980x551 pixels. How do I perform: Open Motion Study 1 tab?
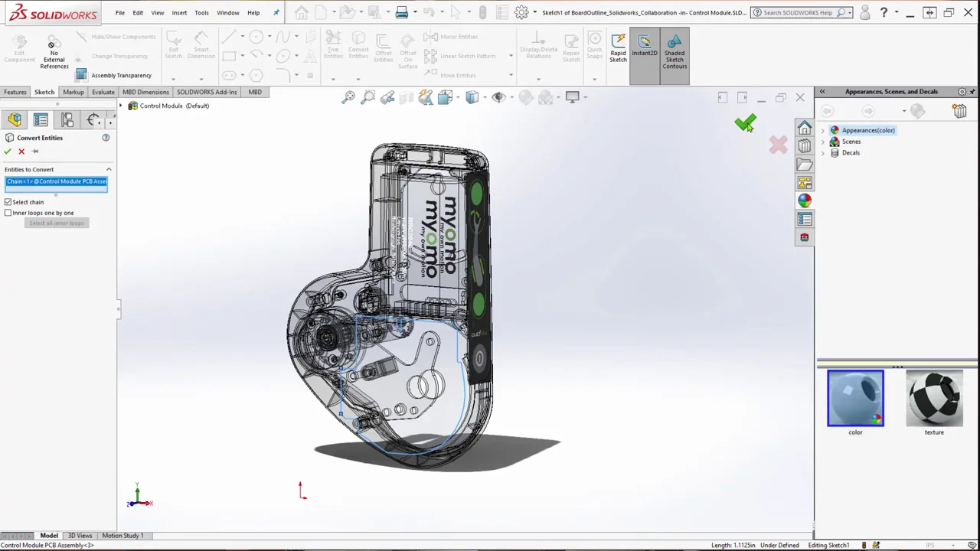tap(122, 536)
